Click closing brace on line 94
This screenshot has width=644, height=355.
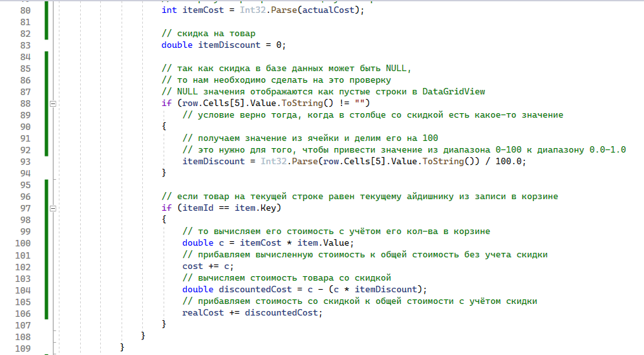164,173
